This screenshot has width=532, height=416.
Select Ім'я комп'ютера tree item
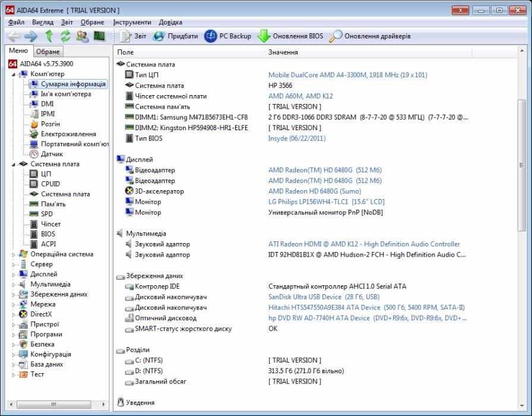66,94
